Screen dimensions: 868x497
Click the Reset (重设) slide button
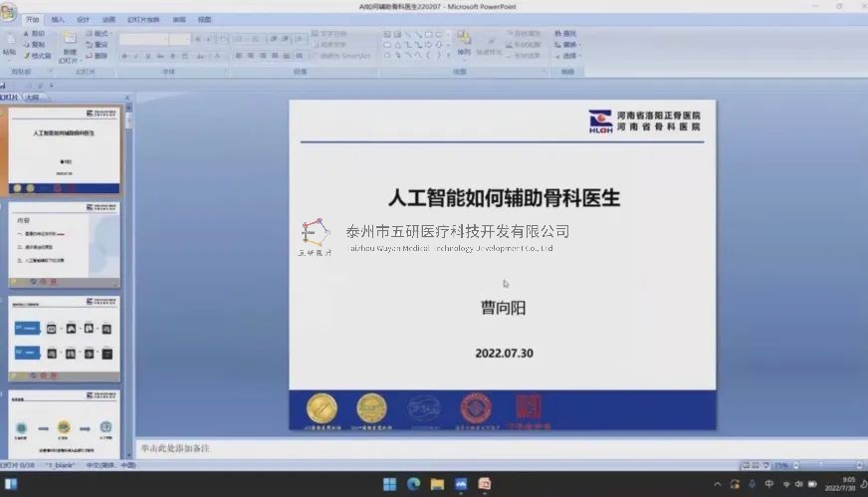98,45
